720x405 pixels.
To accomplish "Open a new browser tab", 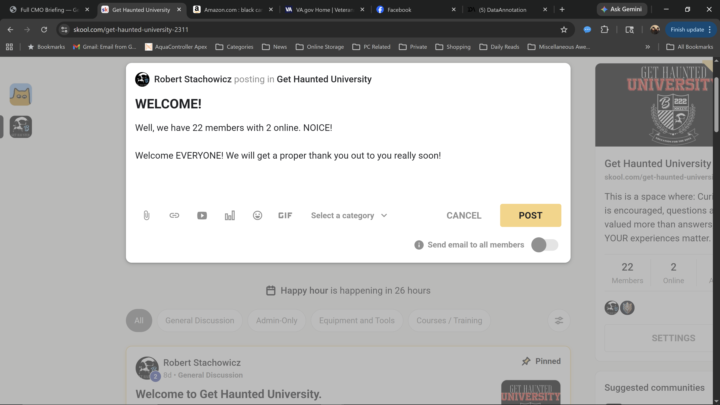I will coord(562,10).
